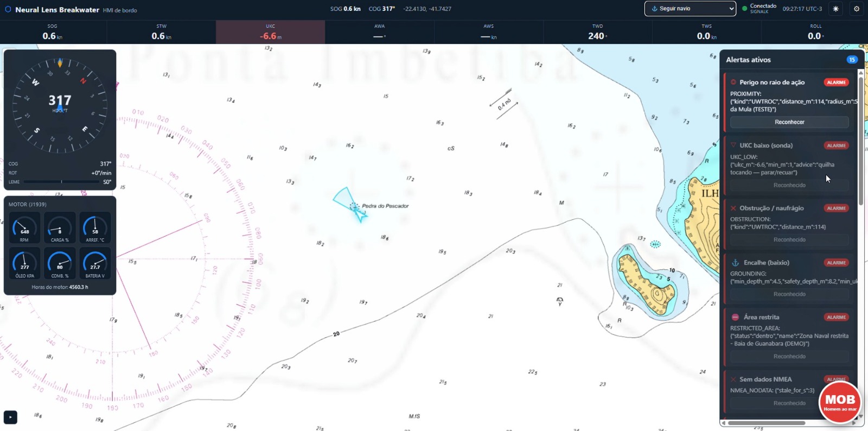Open the Seguir navio dropdown
The height and width of the screenshot is (431, 868).
(x=690, y=9)
